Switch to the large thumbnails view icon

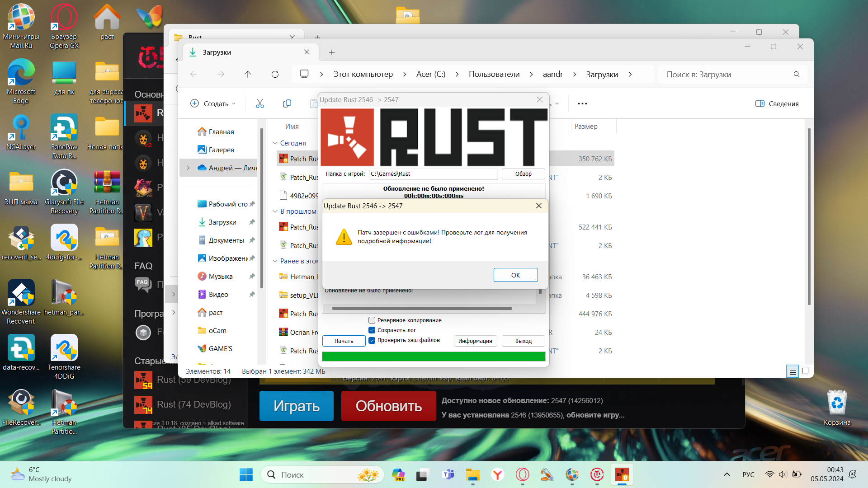[x=805, y=371]
